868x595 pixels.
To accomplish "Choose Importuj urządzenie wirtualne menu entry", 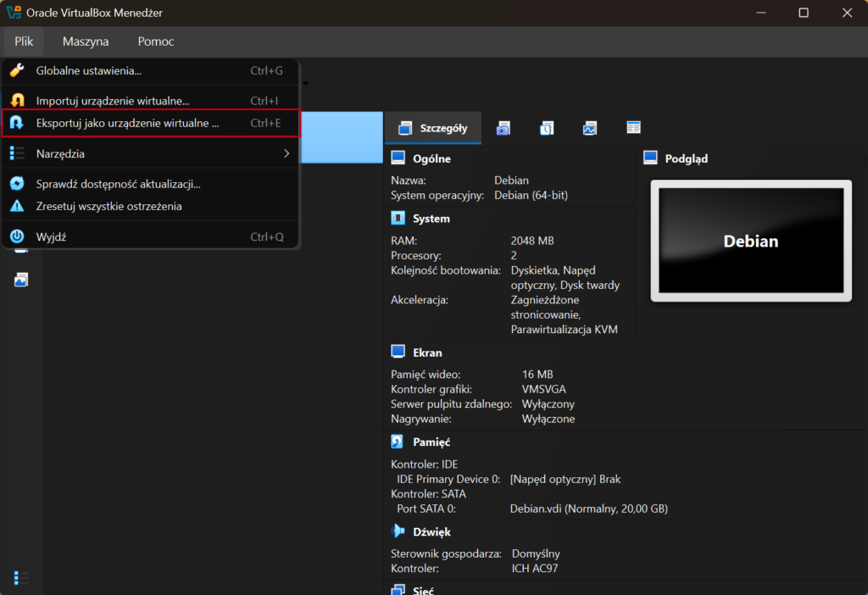I will 112,101.
